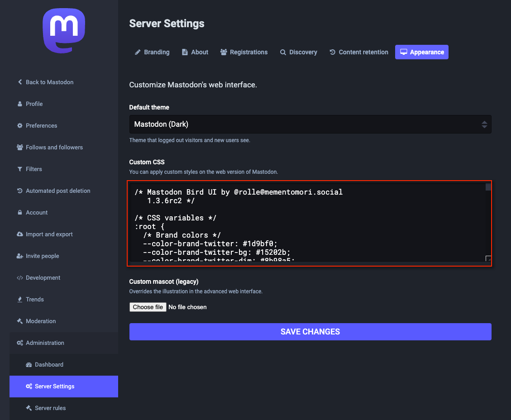Click the magnifier icon on the Discovery tab

tap(283, 52)
